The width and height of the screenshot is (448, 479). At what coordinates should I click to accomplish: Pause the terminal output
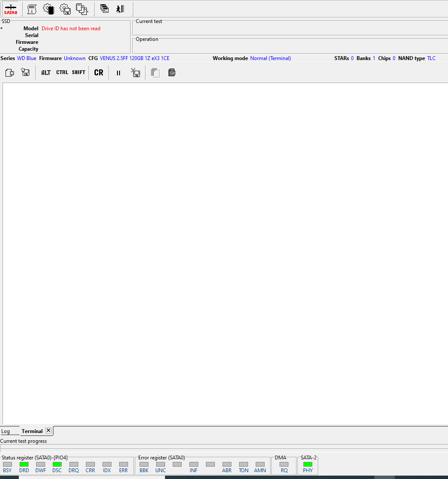[x=118, y=73]
